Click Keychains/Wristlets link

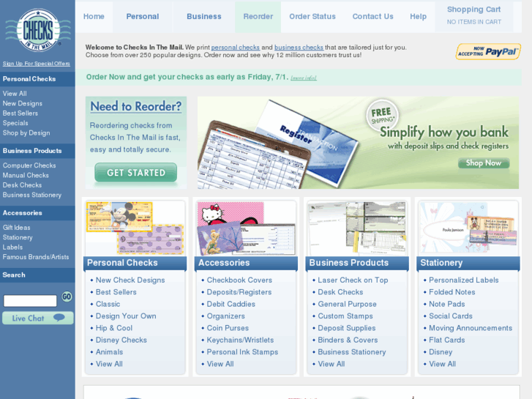(240, 340)
